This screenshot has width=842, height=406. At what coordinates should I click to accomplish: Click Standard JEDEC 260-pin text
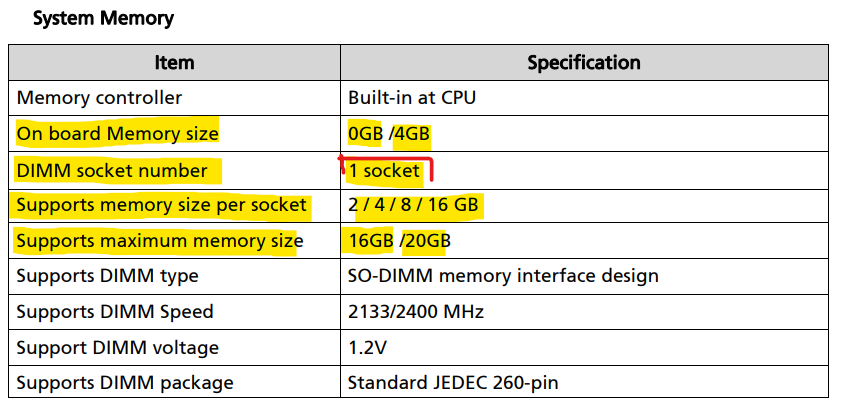[453, 383]
